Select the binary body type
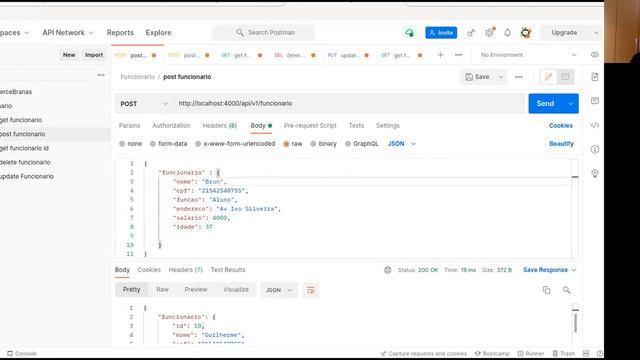This screenshot has height=360, width=640. click(x=323, y=144)
